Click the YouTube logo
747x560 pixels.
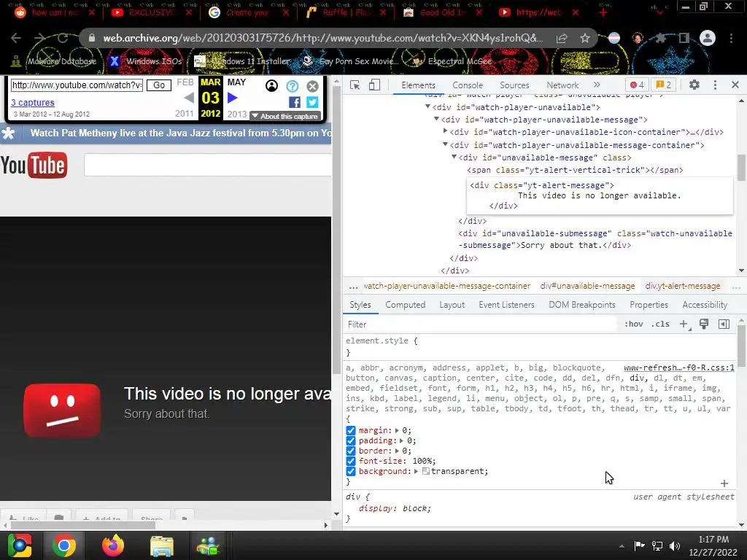34,166
